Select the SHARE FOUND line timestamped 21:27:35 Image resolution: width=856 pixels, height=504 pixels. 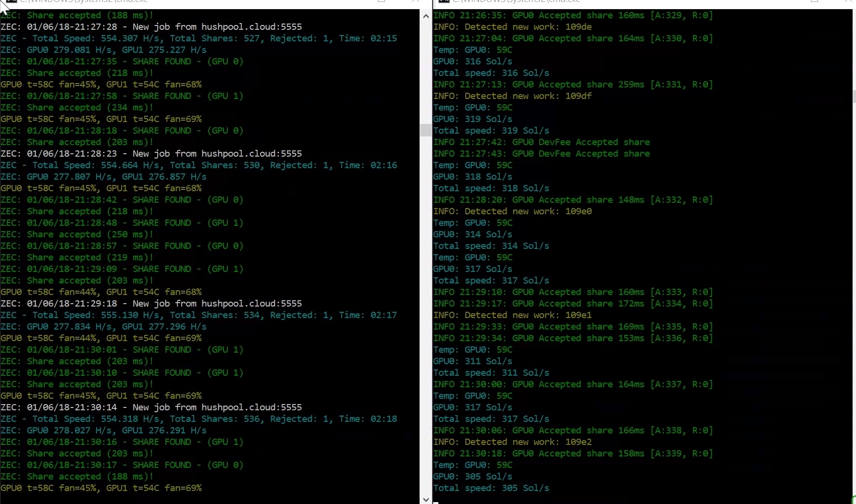(122, 61)
